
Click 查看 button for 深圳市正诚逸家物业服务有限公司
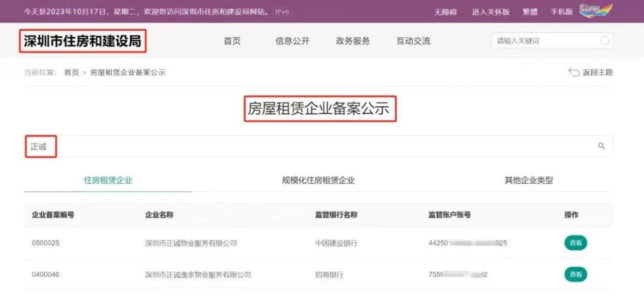pyautogui.click(x=576, y=274)
